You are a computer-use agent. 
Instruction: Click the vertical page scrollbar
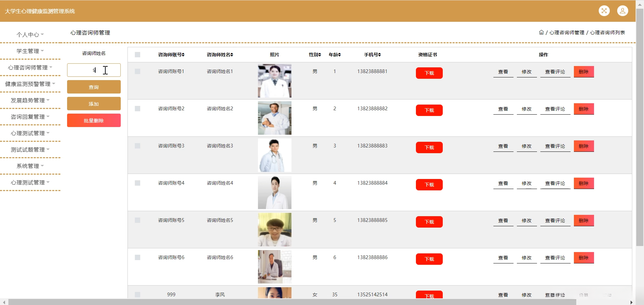tap(640, 127)
